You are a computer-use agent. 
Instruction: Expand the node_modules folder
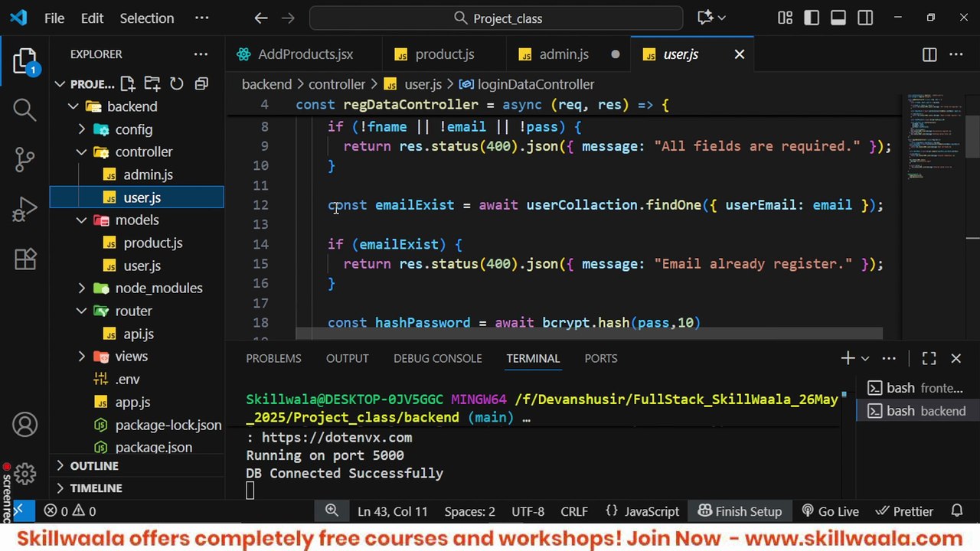(82, 288)
